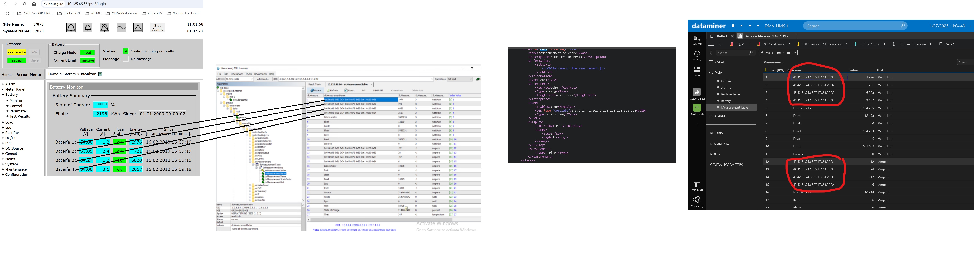
Task: Click Rotate in MIB Browser toolbar
Action: click(315, 91)
